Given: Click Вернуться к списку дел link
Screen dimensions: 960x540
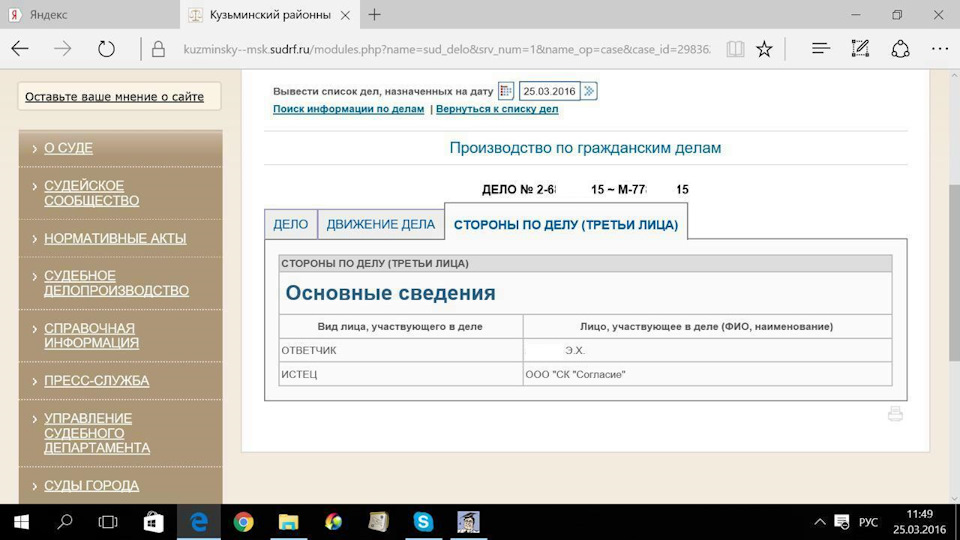Looking at the screenshot, I should 497,109.
